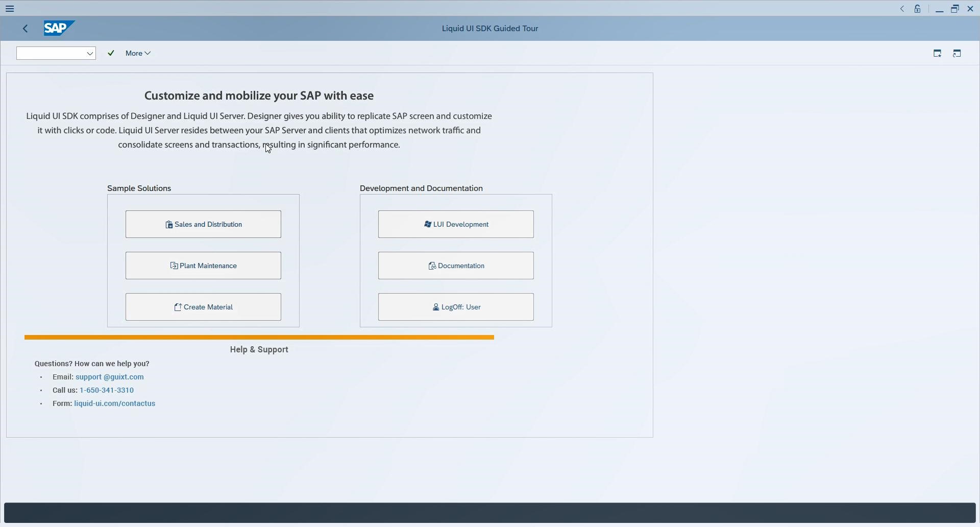The width and height of the screenshot is (980, 527).
Task: Open liquid-ui.com/contactus form link
Action: pyautogui.click(x=115, y=403)
